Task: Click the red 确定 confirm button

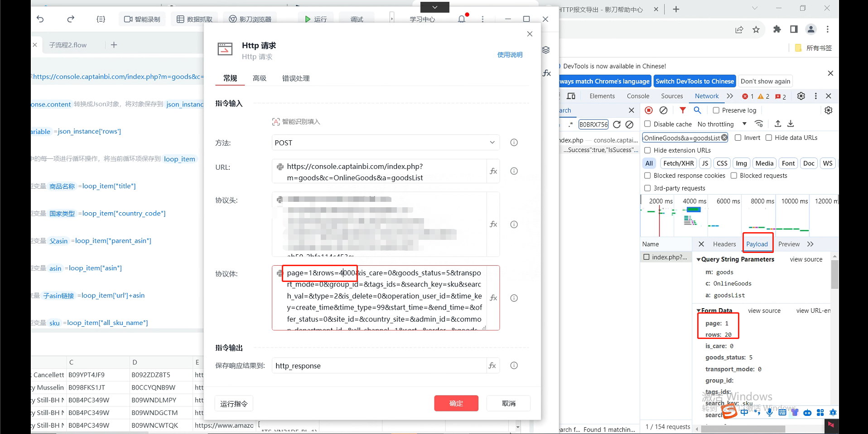Action: tap(456, 403)
